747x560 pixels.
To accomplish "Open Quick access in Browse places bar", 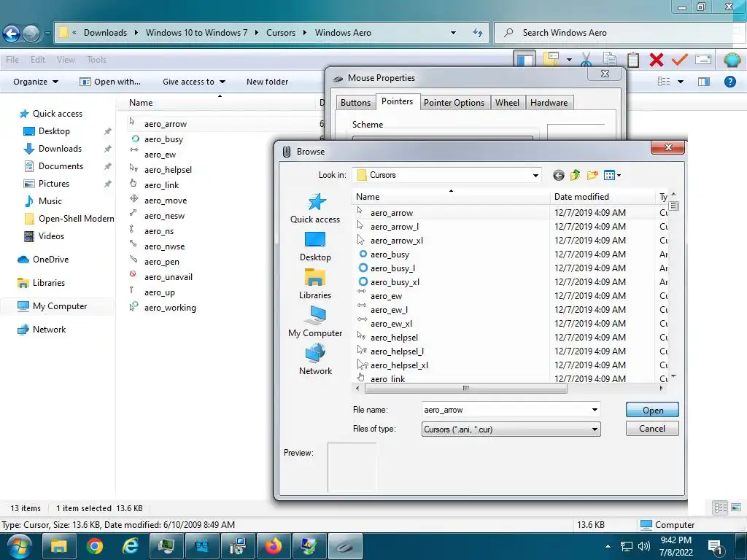I will click(x=315, y=208).
